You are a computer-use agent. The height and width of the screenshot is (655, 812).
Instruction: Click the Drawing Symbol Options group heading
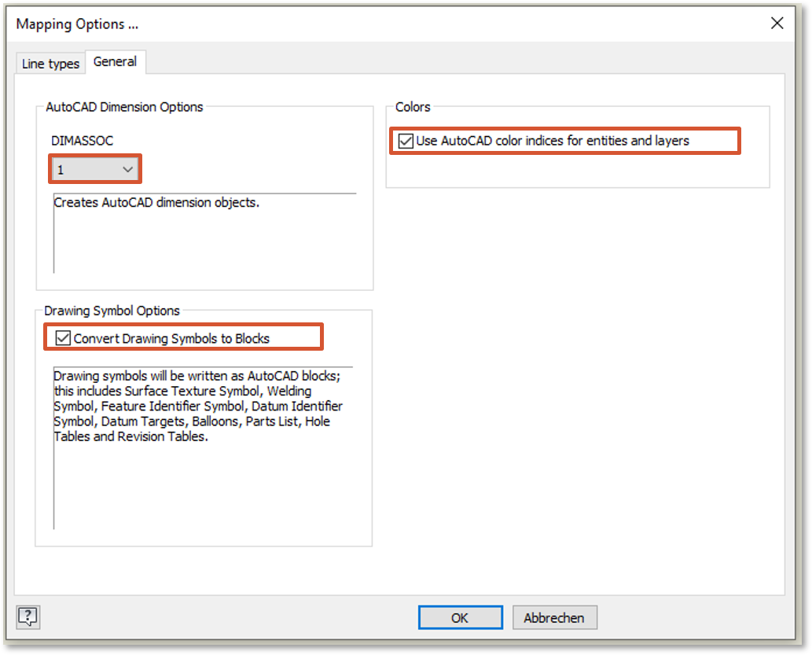click(112, 311)
